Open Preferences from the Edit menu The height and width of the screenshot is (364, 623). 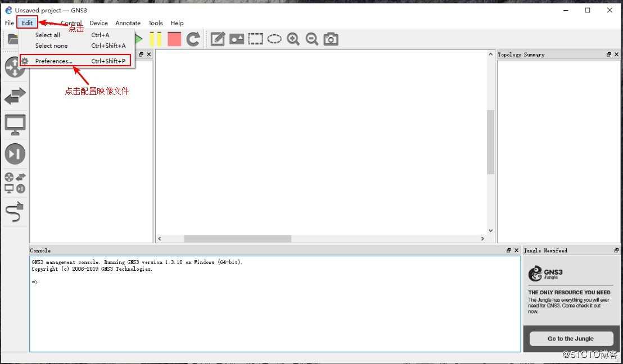click(x=75, y=61)
